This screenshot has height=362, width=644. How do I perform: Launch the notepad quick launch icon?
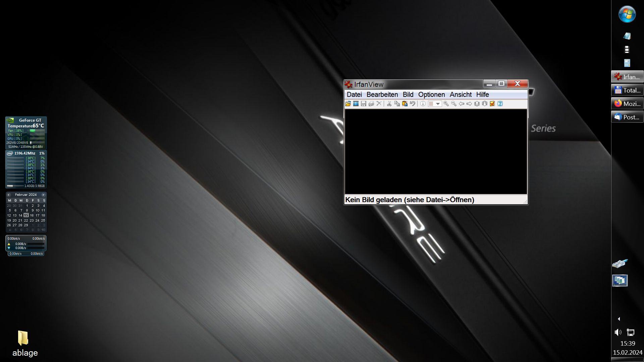coord(627,36)
